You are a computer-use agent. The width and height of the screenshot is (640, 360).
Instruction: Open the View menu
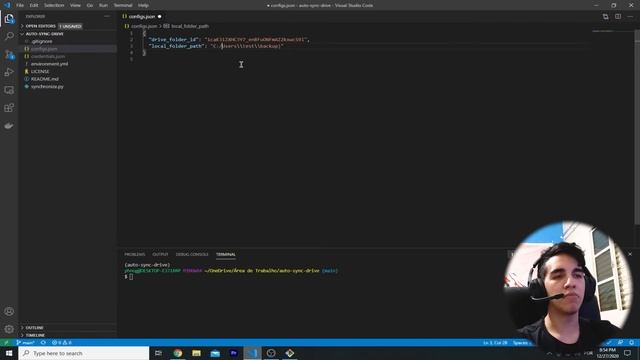(x=75, y=5)
